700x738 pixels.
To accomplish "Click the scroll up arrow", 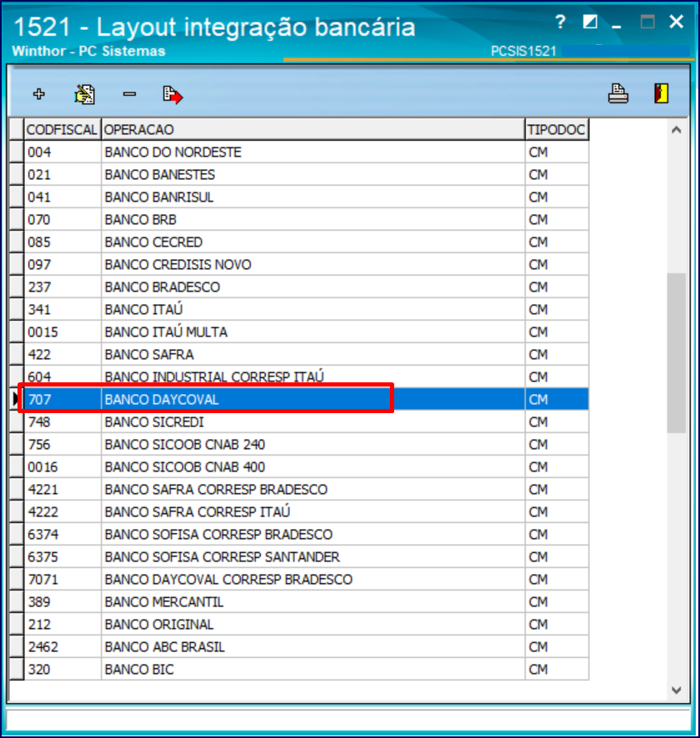I will pos(677,130).
